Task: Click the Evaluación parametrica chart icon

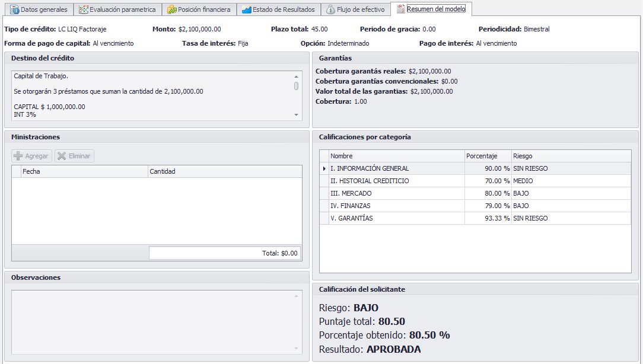Action: [x=84, y=9]
